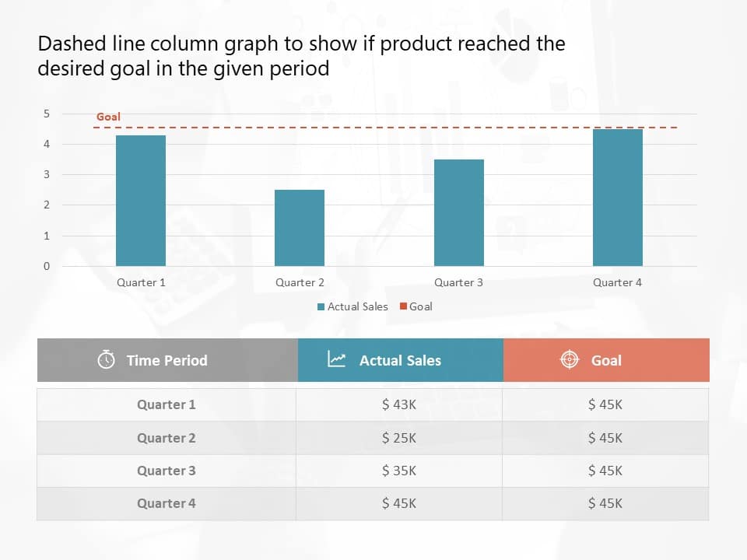Screen dimensions: 747x560
Task: Select the orange Goal legend swatch
Action: (403, 306)
